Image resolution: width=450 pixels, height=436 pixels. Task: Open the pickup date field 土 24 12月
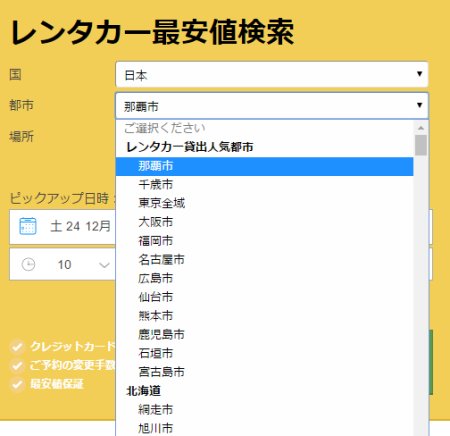(x=63, y=227)
